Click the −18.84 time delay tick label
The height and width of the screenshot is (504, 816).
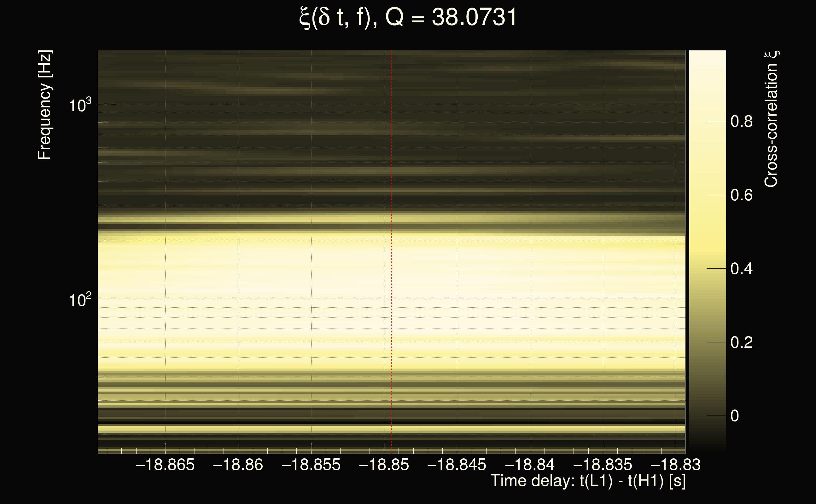point(530,465)
